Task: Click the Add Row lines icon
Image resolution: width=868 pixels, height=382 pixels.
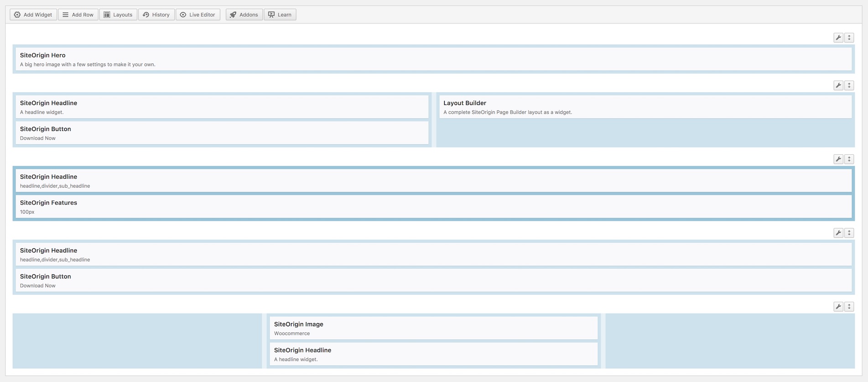Action: (x=66, y=15)
